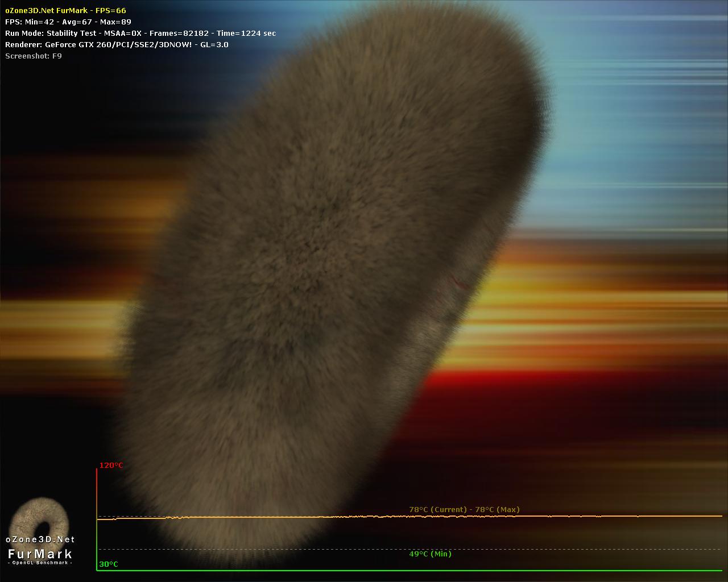Click the '49°C (Min)' temperature label
Image resolution: width=728 pixels, height=582 pixels.
(x=430, y=554)
